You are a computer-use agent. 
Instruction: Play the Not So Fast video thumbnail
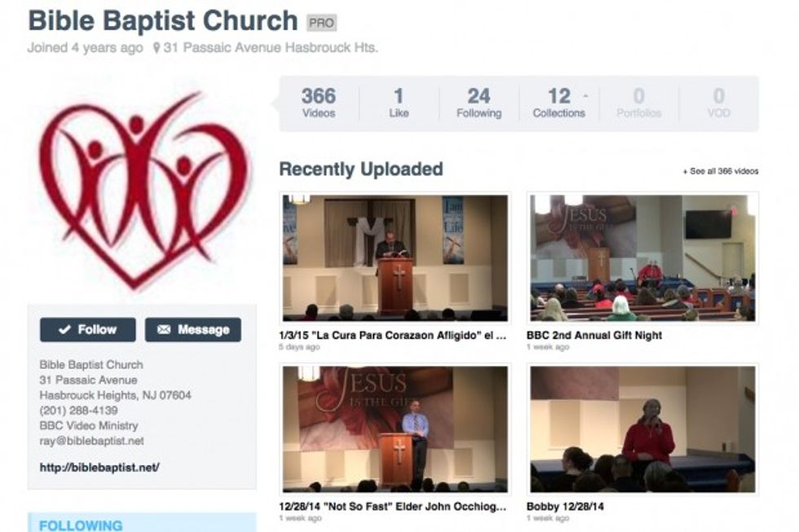(395, 429)
